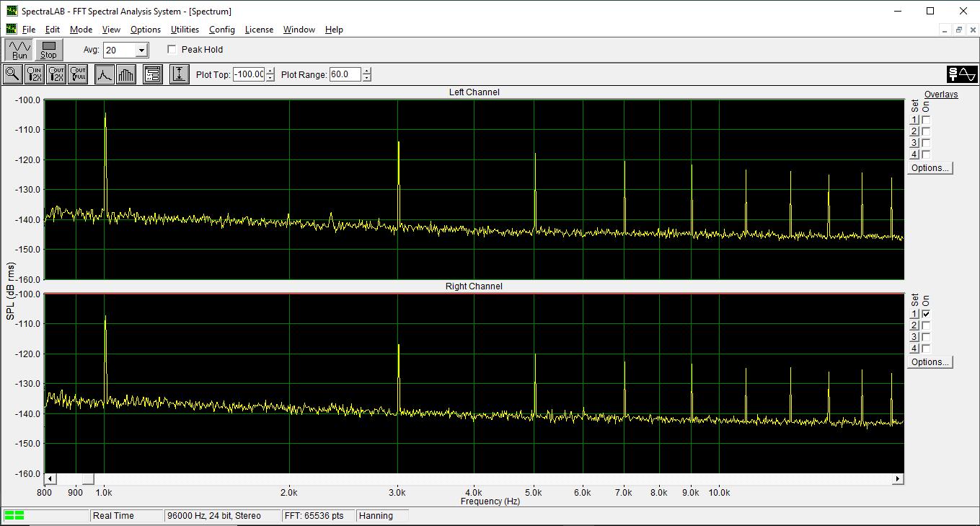Enable Left Channel overlay set 1
The height and width of the screenshot is (526, 980).
926,120
